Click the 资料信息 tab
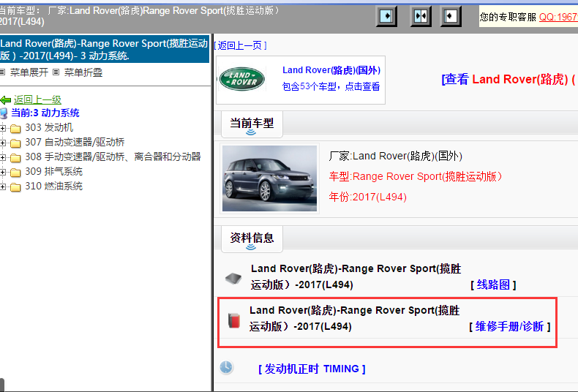Viewport: 578px width, 392px height. coord(252,238)
